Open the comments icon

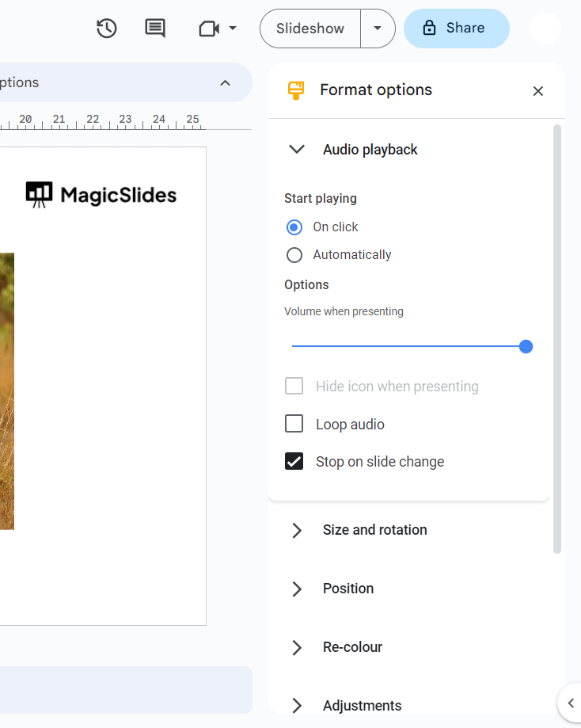point(155,29)
